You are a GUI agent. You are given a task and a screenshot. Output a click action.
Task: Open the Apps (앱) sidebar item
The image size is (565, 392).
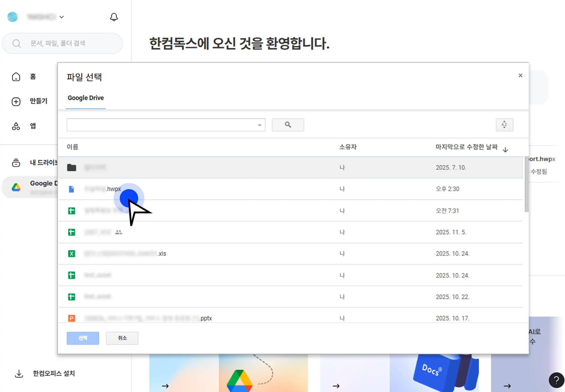point(16,126)
